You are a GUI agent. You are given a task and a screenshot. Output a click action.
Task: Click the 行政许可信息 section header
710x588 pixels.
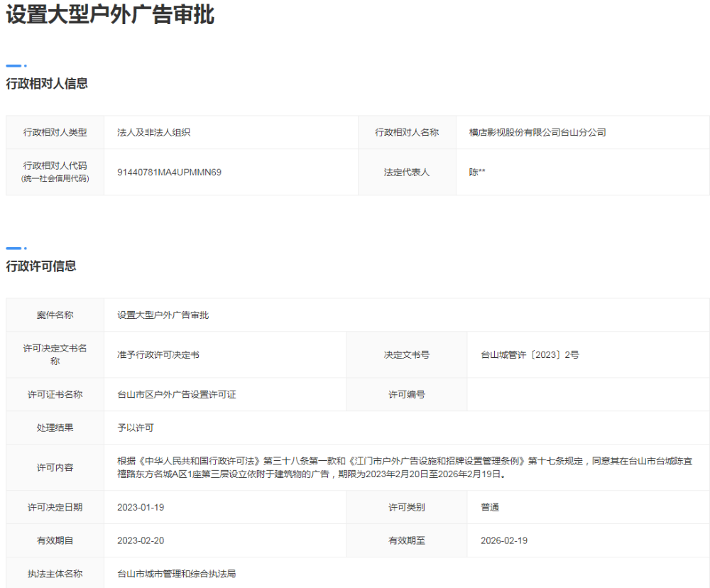[x=40, y=268]
